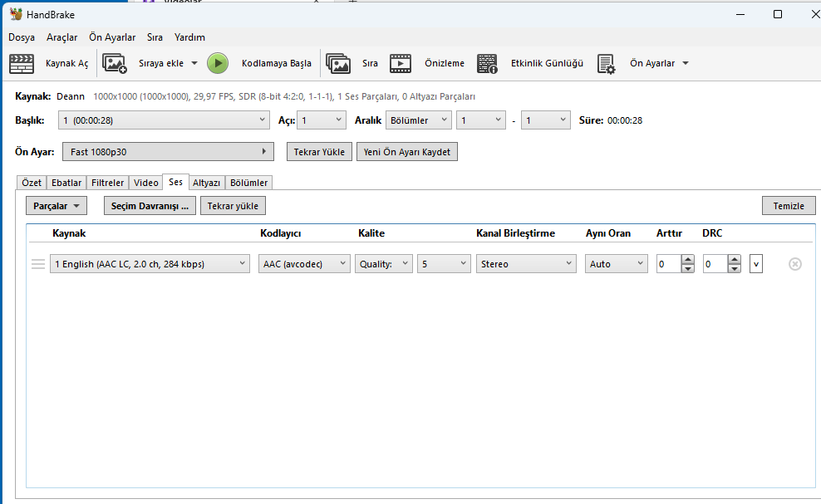Increase DRC value with up arrow
This screenshot has width=821, height=504.
[735, 260]
